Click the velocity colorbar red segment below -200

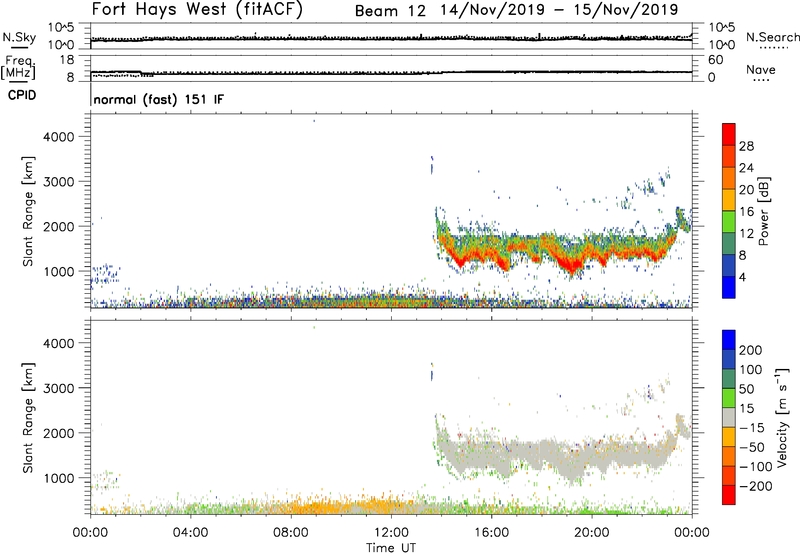tap(729, 495)
